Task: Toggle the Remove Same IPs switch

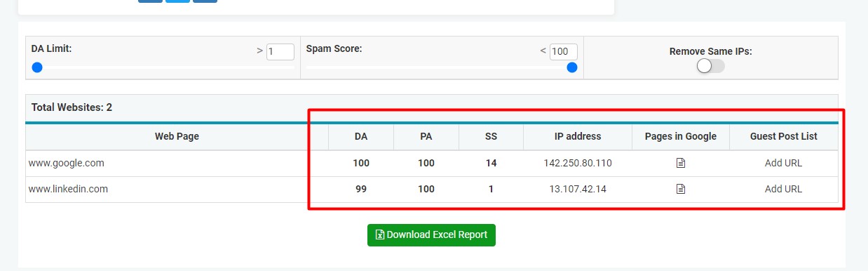Action: (710, 66)
